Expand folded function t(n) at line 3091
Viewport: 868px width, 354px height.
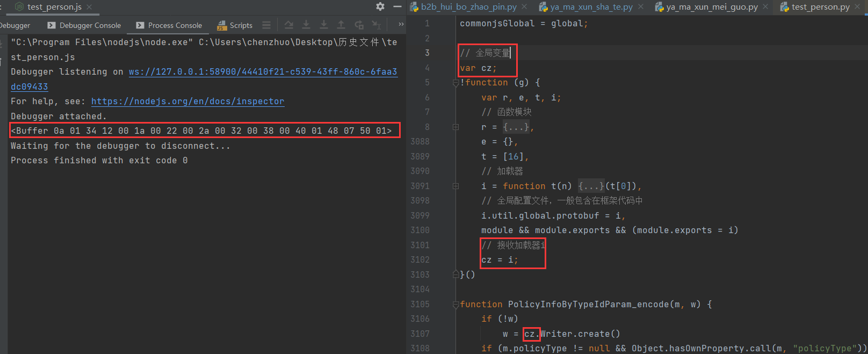tap(455, 186)
